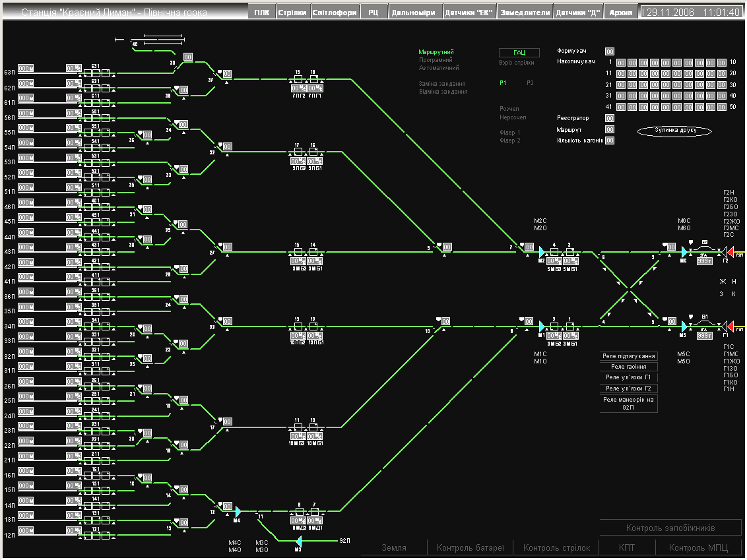Open Контроль батареї panel
This screenshot has width=747, height=560.
click(471, 548)
